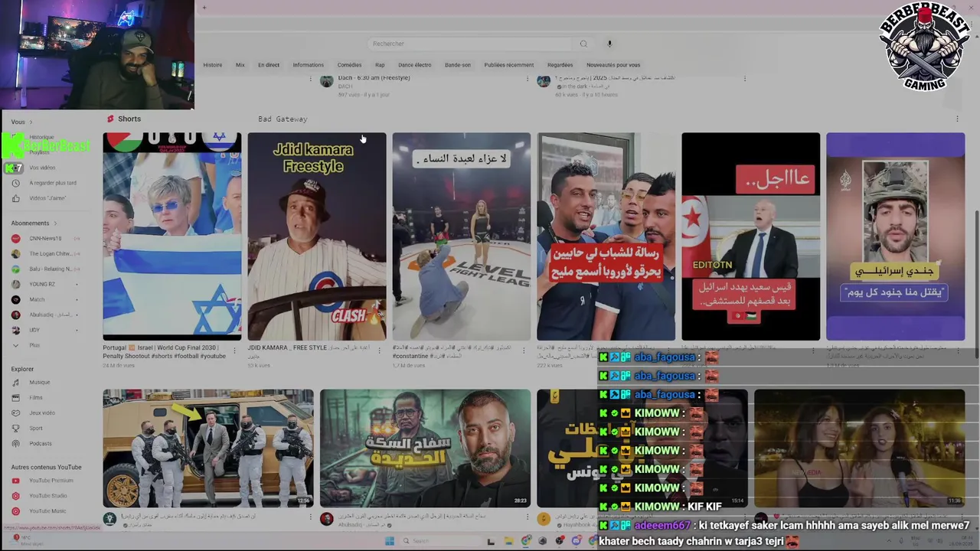Play the Tunisian flag EDITOTN short
This screenshot has width=980, height=551.
751,236
